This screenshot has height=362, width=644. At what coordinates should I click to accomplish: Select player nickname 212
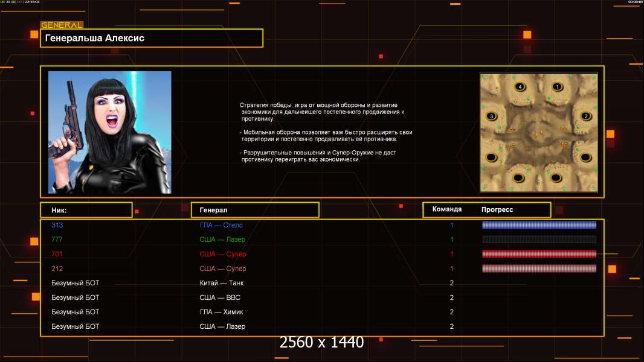point(57,268)
